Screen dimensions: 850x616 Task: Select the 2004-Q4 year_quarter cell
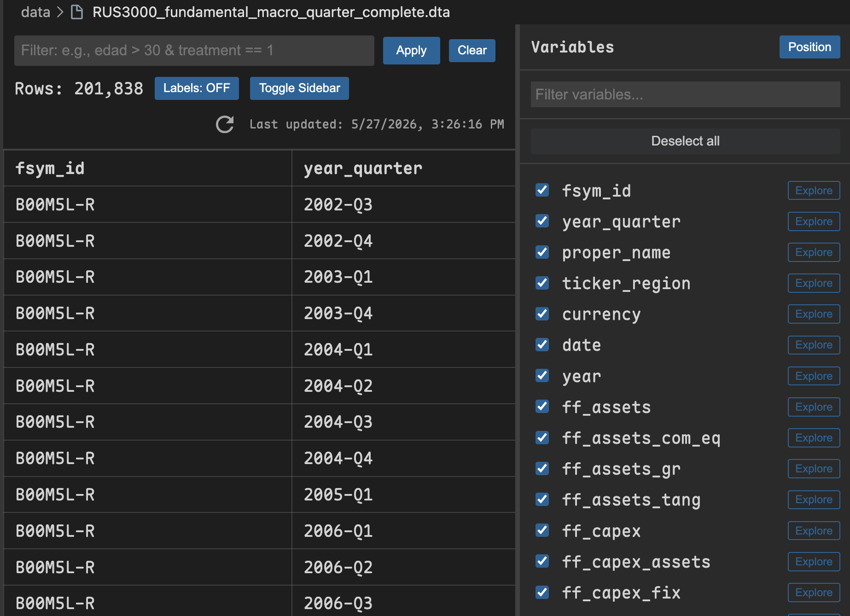pyautogui.click(x=403, y=459)
